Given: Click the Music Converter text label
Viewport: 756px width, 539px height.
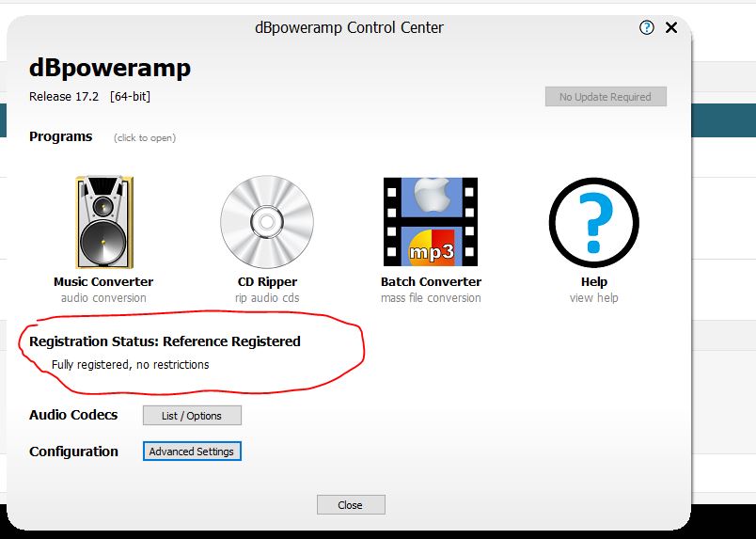Looking at the screenshot, I should tap(103, 281).
